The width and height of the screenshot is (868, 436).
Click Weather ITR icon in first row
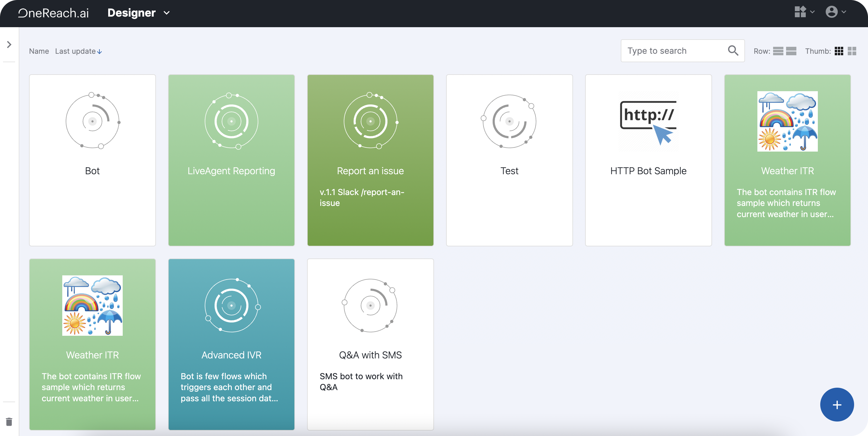click(787, 121)
